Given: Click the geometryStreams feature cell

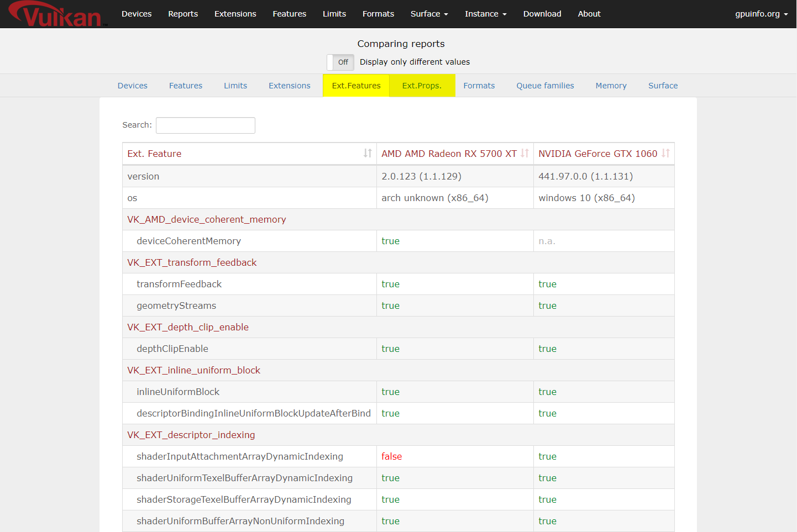Looking at the screenshot, I should click(249, 305).
